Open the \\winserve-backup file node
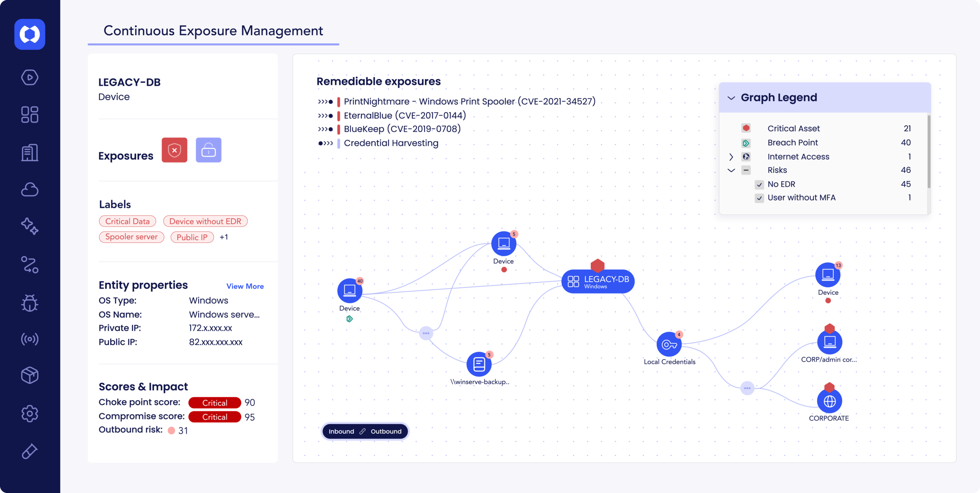Screen dimensions: 980x493 479,364
